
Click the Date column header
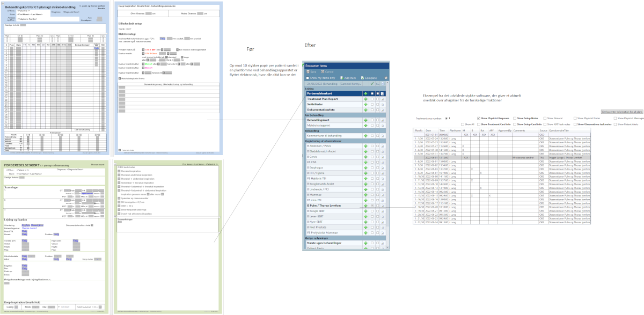[x=431, y=130]
